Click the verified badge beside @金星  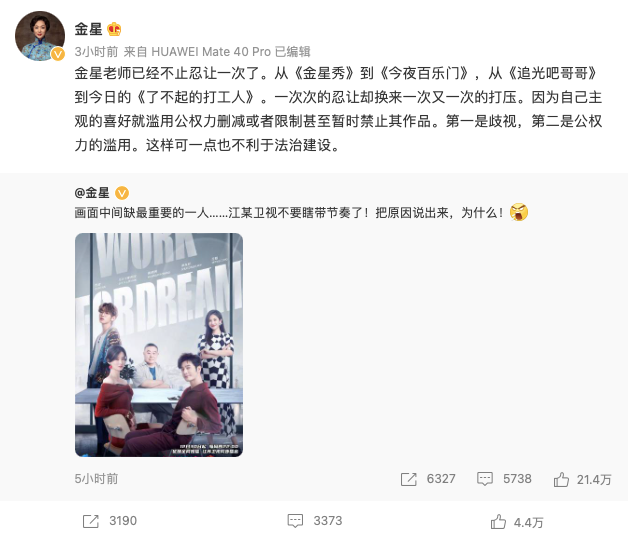click(122, 193)
